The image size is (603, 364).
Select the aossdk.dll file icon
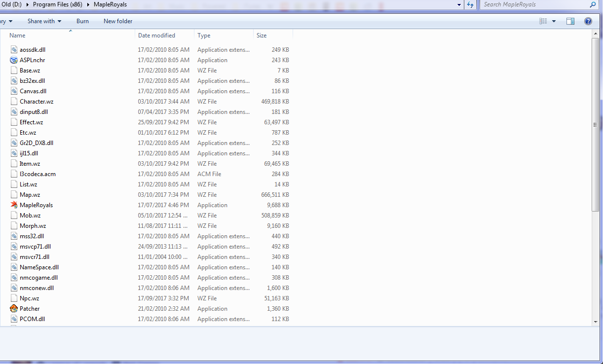coord(14,50)
